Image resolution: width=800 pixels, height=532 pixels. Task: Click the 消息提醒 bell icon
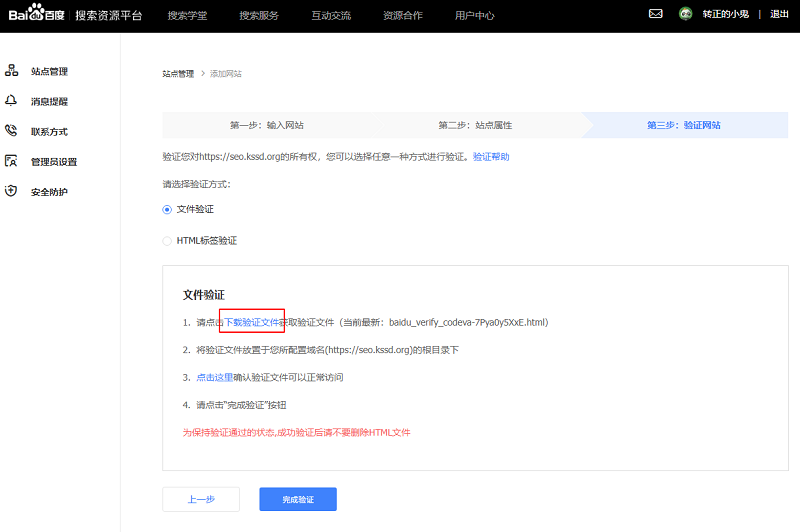click(x=11, y=100)
